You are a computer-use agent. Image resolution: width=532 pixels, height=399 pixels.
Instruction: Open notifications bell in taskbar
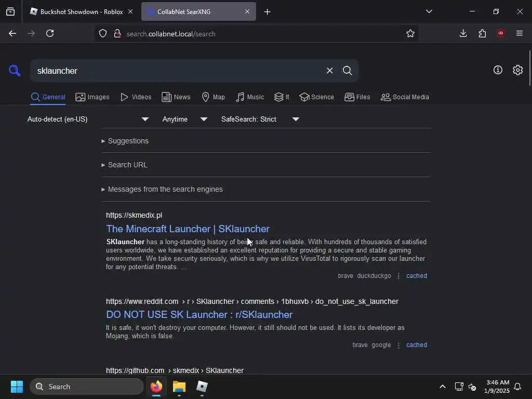coord(517,387)
